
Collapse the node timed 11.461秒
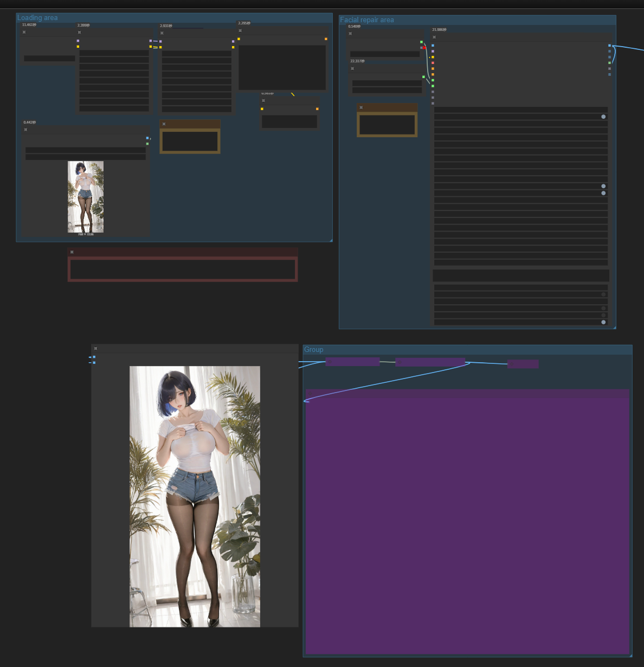coord(24,32)
